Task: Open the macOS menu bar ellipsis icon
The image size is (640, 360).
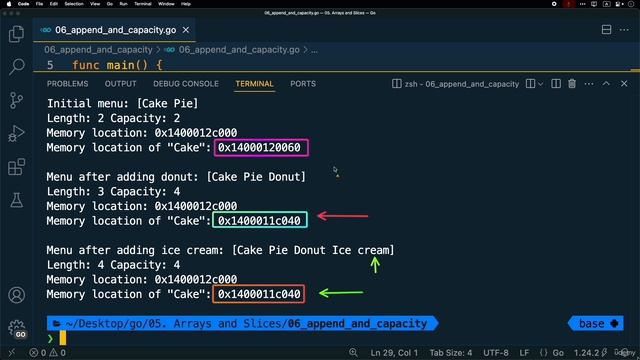Action: (x=582, y=4)
